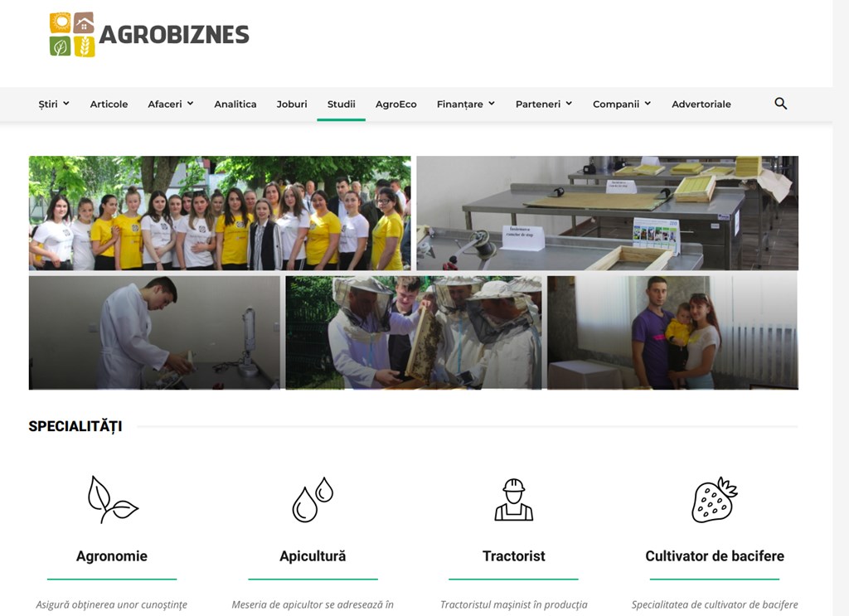Select the Agronomie leaf icon
Viewport: 849px width, 616px height.
coord(113,499)
